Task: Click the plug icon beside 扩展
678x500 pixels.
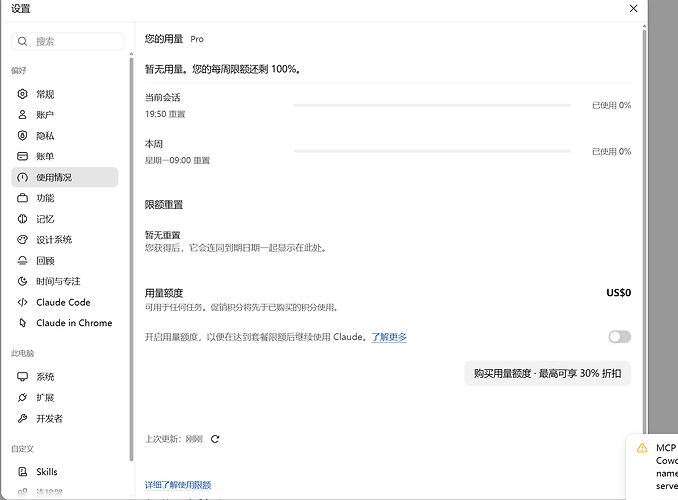Action: coord(22,397)
